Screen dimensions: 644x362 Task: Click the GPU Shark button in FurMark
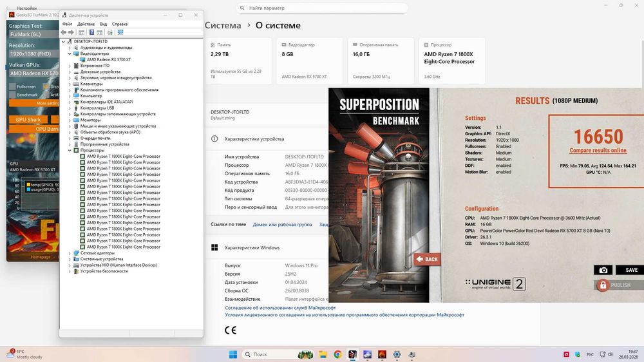(28, 120)
